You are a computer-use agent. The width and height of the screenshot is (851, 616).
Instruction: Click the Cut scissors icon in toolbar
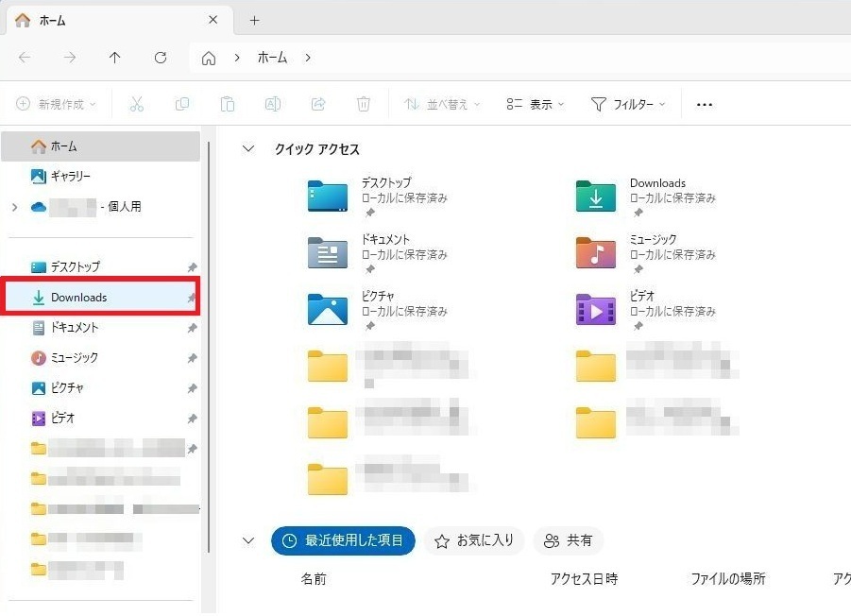pyautogui.click(x=137, y=105)
